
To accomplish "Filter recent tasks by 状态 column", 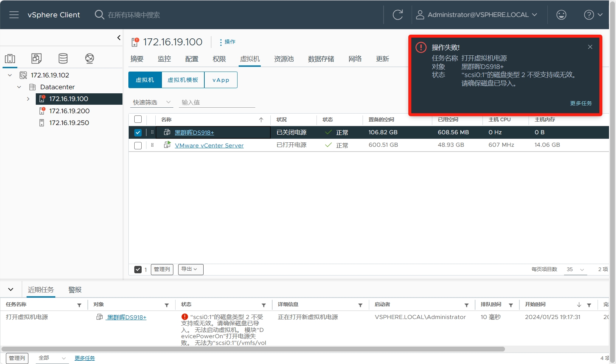I will 264,305.
